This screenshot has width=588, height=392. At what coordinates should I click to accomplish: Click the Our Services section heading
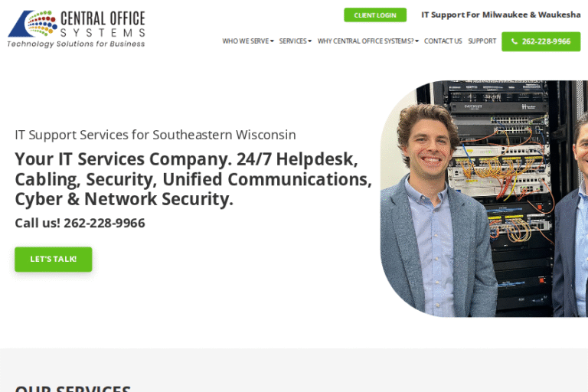[x=73, y=388]
